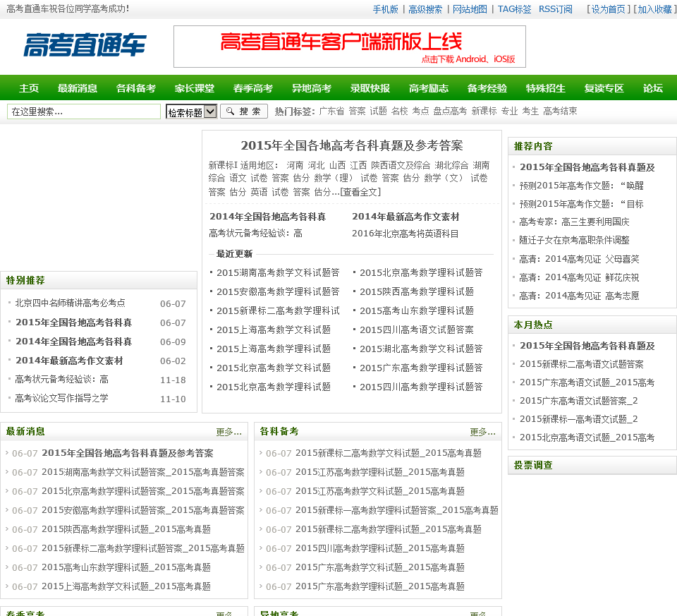
Task: Select 家长课堂 in the navigation bar
Action: 195,88
